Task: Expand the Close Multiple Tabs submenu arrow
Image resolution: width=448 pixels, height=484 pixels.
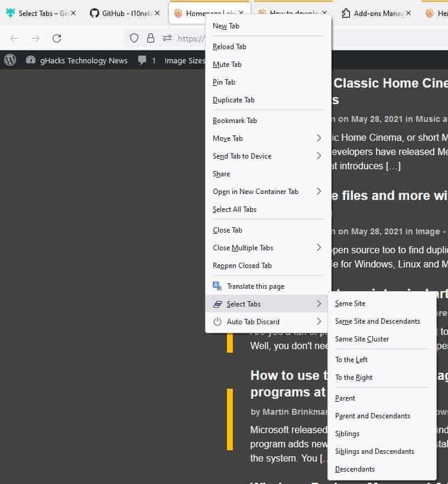Action: (319, 247)
